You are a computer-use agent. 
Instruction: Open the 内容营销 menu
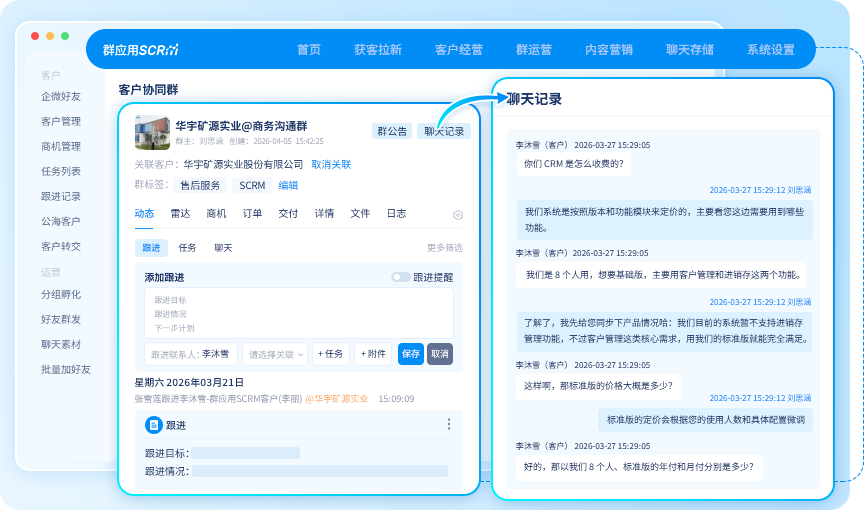[x=608, y=50]
